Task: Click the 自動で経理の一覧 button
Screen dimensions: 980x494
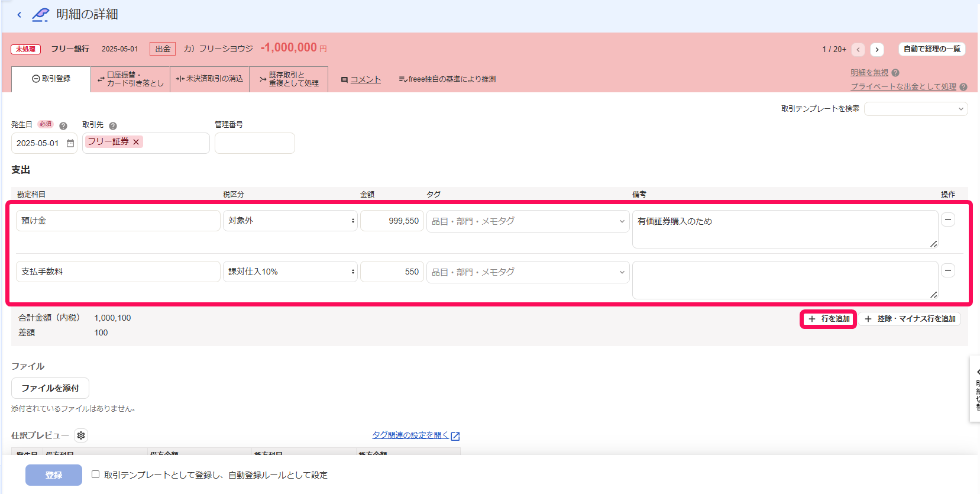Action: [x=932, y=49]
